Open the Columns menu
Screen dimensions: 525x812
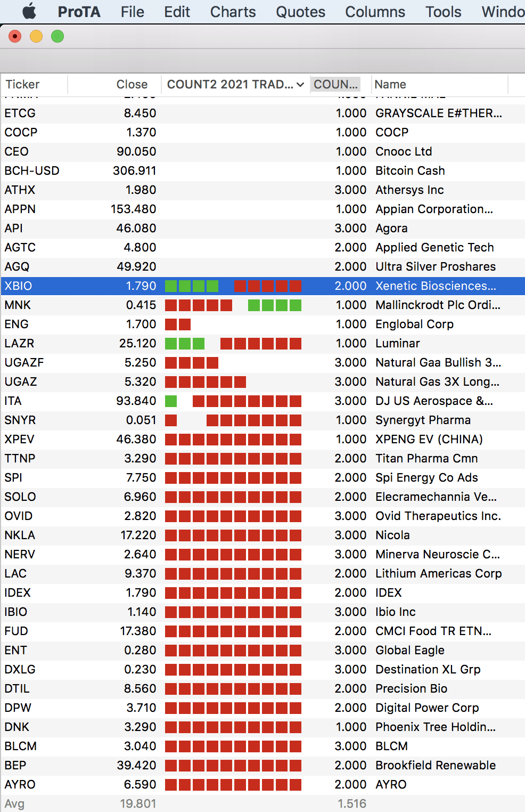(x=375, y=12)
